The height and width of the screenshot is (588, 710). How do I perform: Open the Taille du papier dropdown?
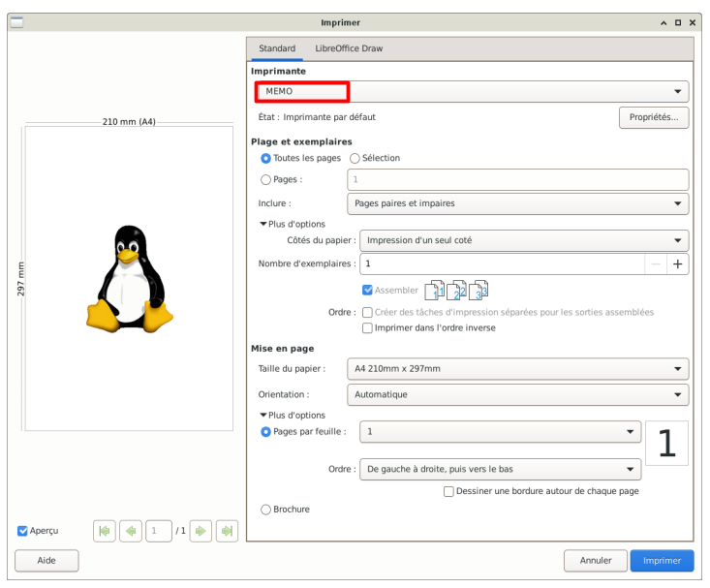(x=517, y=369)
